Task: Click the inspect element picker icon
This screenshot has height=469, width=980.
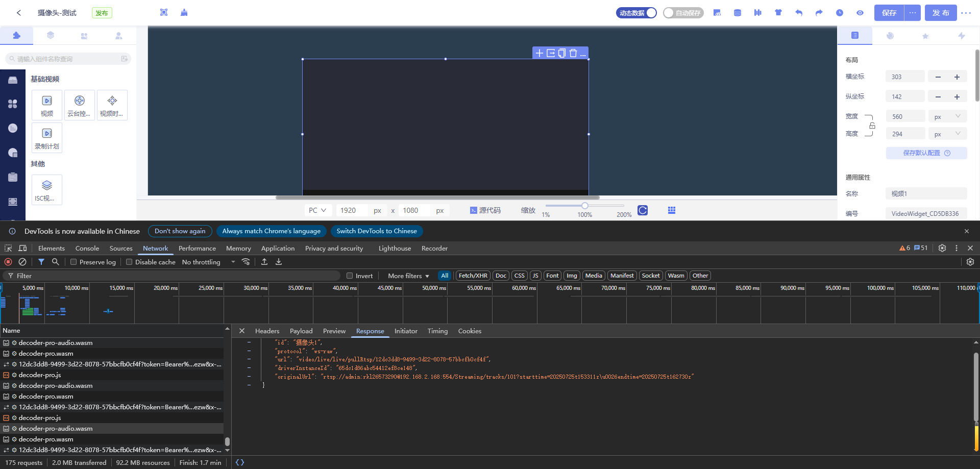Action: (x=8, y=248)
